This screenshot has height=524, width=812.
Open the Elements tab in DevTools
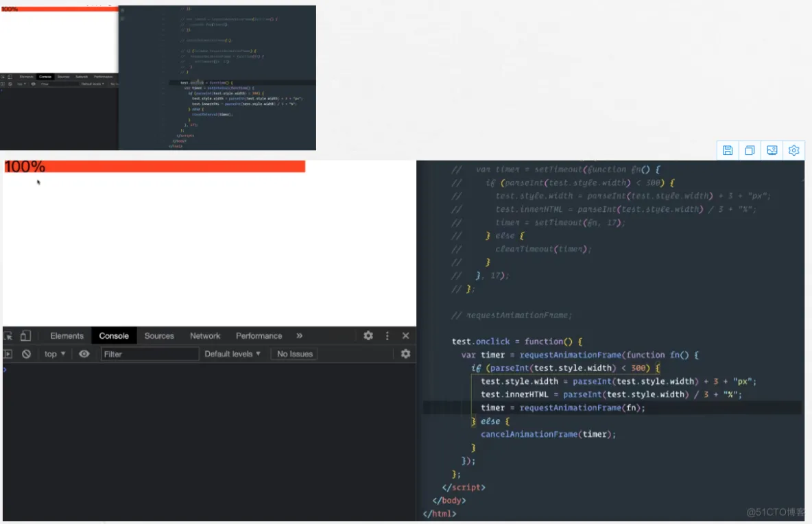pos(67,336)
